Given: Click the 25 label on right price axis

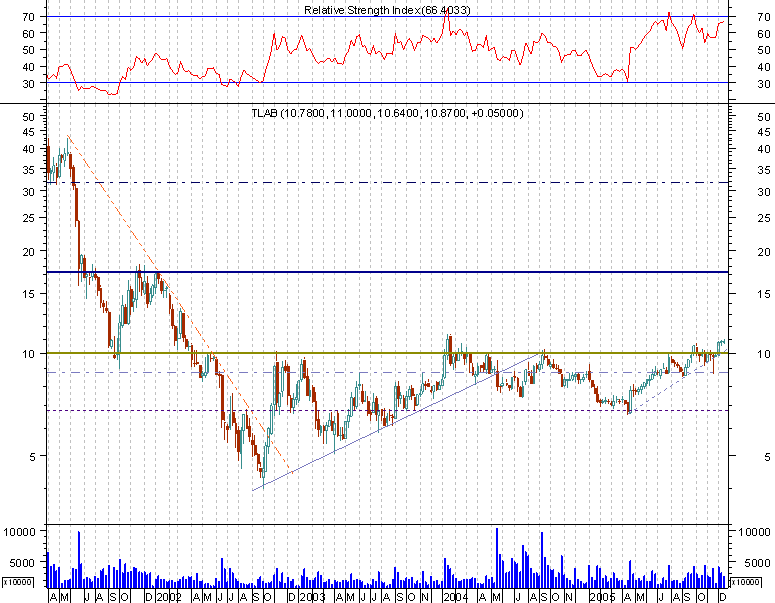Looking at the screenshot, I should pos(764,218).
